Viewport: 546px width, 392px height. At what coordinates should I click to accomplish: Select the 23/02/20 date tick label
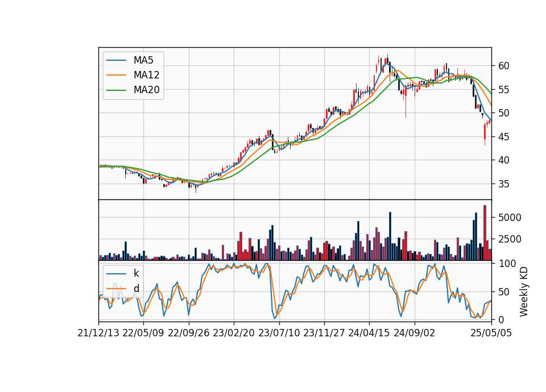(234, 333)
